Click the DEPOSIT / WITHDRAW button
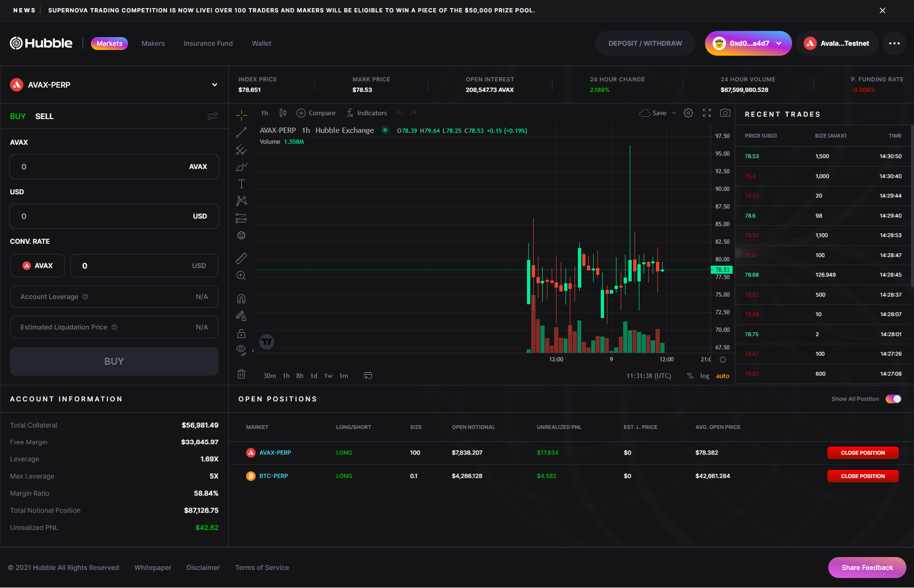The image size is (914, 588). 645,43
